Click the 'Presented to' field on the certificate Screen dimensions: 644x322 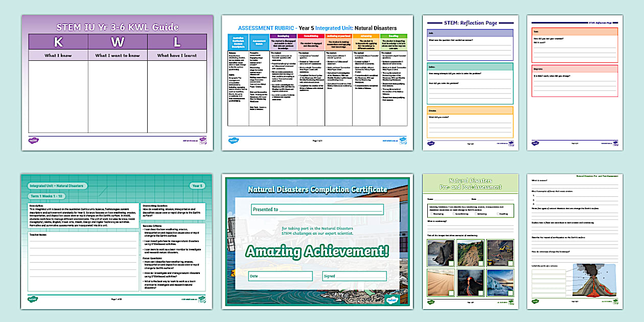317,210
